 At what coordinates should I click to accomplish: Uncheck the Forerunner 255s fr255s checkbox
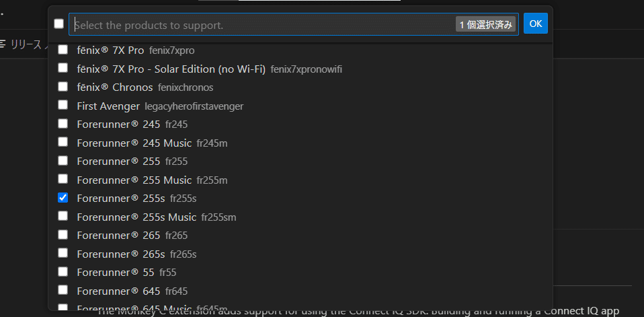(63, 198)
